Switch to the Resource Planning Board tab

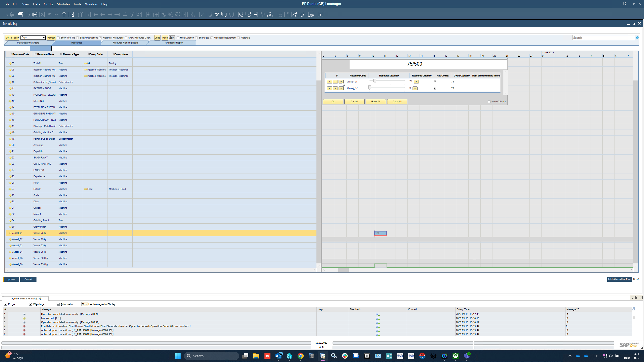[125, 43]
